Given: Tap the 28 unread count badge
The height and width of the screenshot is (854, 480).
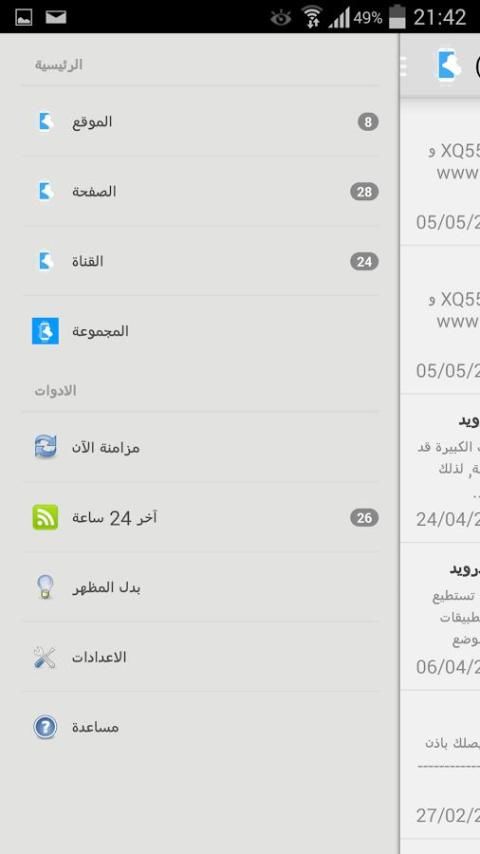Looking at the screenshot, I should [x=364, y=192].
